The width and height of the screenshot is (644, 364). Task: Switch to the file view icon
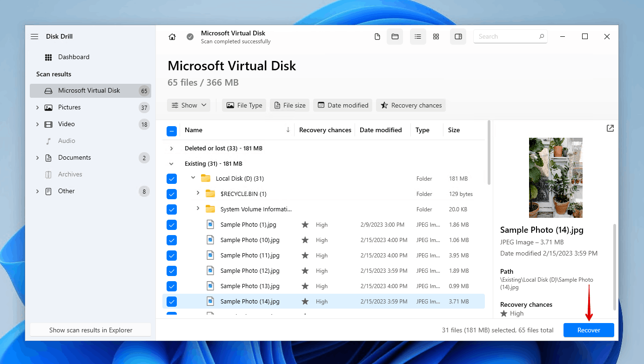point(377,37)
